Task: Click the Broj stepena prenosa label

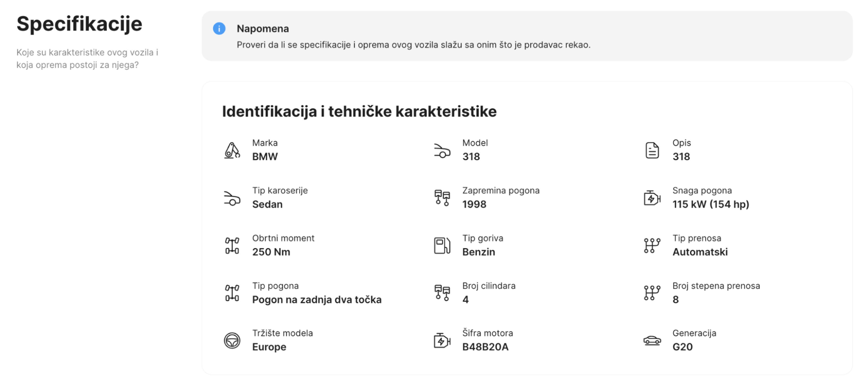Action: (716, 286)
